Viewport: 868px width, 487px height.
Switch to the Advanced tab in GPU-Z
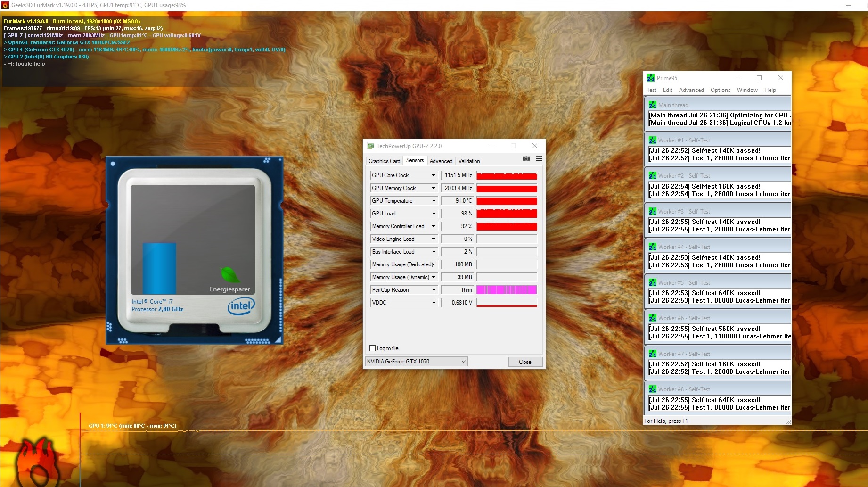[x=441, y=161]
